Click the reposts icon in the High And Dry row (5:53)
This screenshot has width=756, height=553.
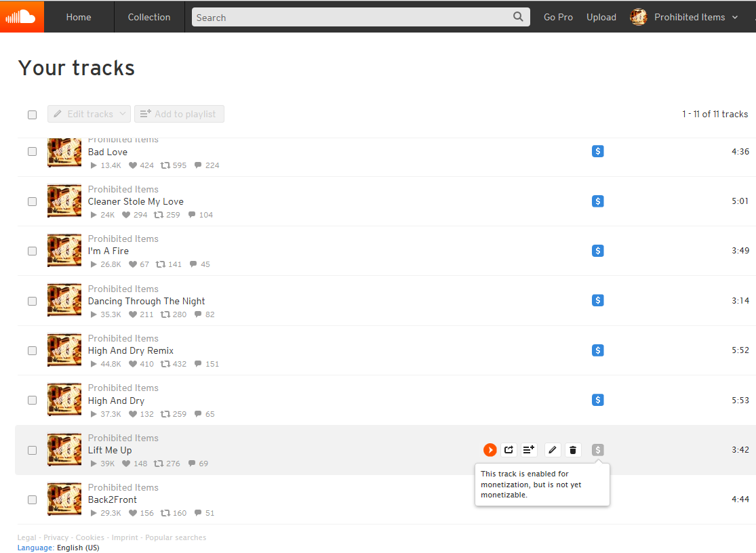click(165, 414)
